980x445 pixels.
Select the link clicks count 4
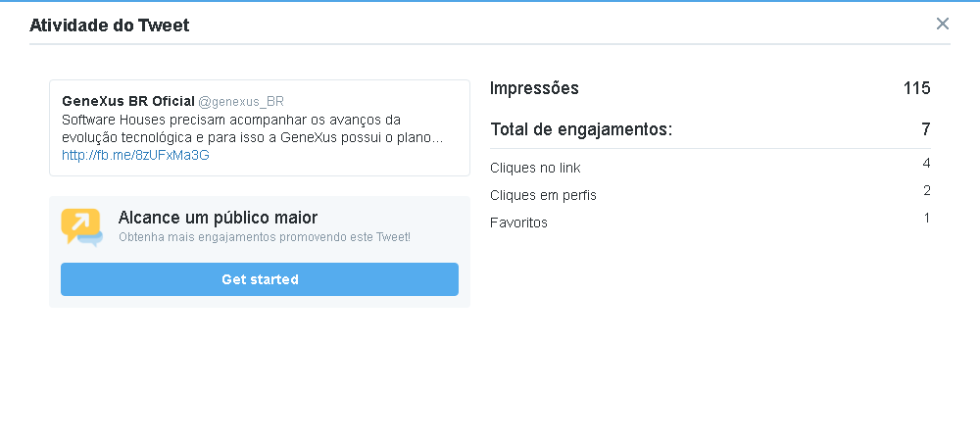926,164
